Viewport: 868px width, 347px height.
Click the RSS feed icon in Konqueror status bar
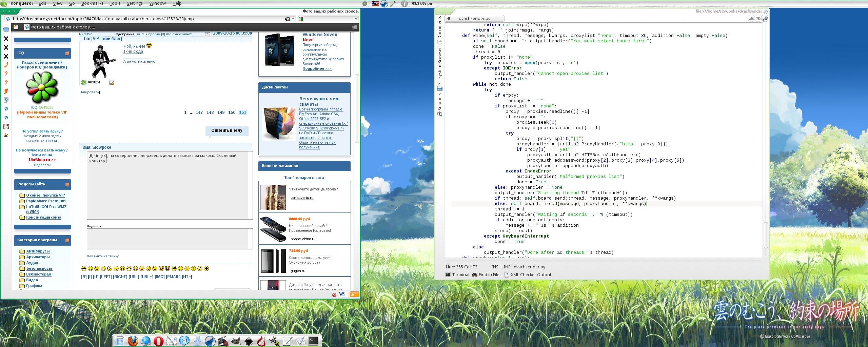pos(354,294)
